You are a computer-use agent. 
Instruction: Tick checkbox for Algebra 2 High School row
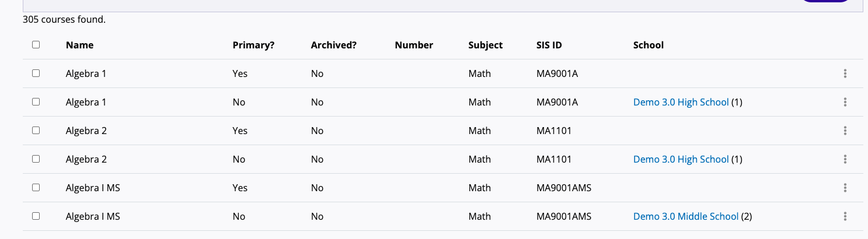coord(36,159)
